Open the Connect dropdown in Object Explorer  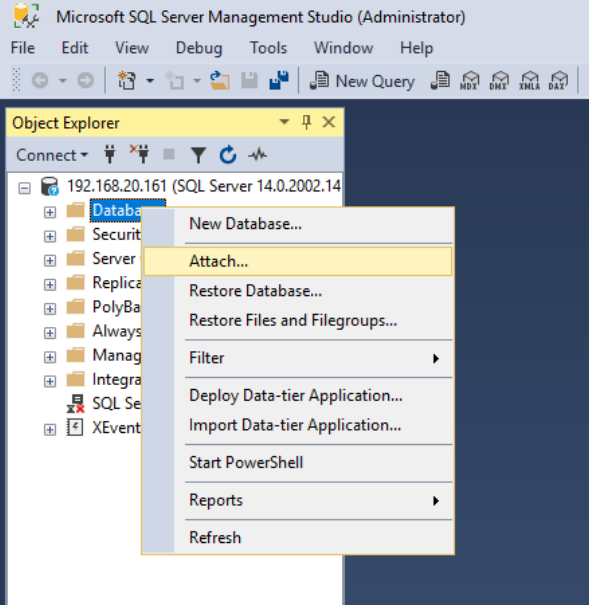(x=52, y=155)
